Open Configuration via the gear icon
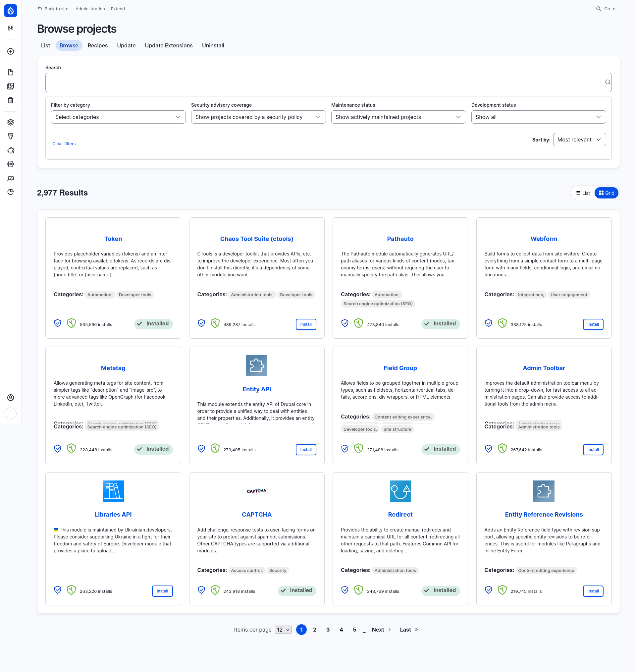636x672 pixels. [x=11, y=164]
